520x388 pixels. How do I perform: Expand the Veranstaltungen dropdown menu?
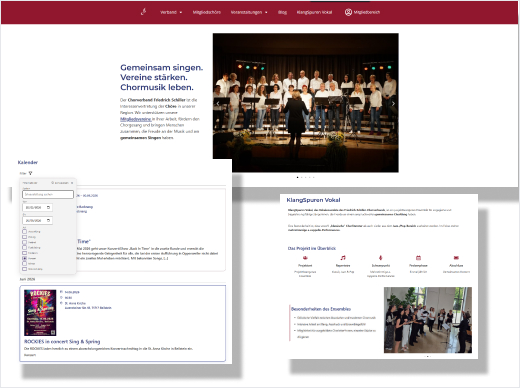point(249,12)
